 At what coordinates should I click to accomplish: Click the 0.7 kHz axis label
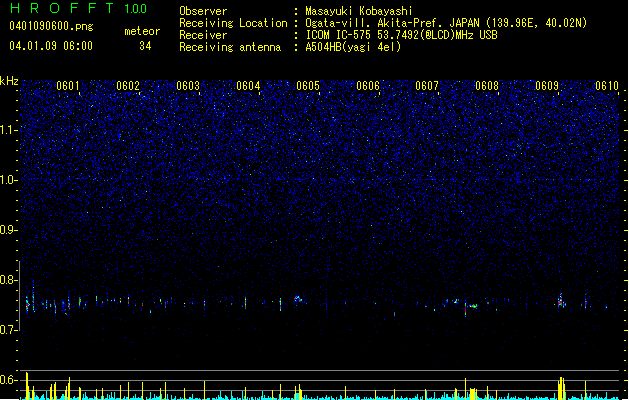click(9, 330)
